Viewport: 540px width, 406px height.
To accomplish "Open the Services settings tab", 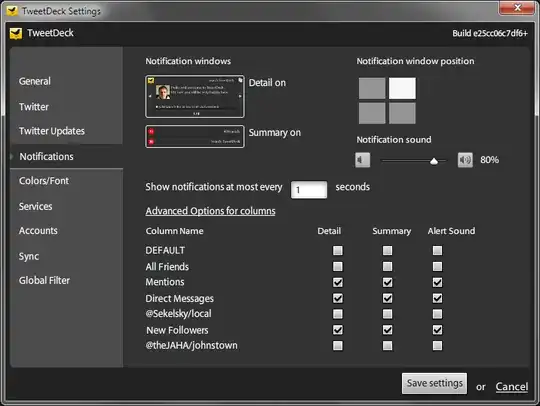I will (x=35, y=206).
